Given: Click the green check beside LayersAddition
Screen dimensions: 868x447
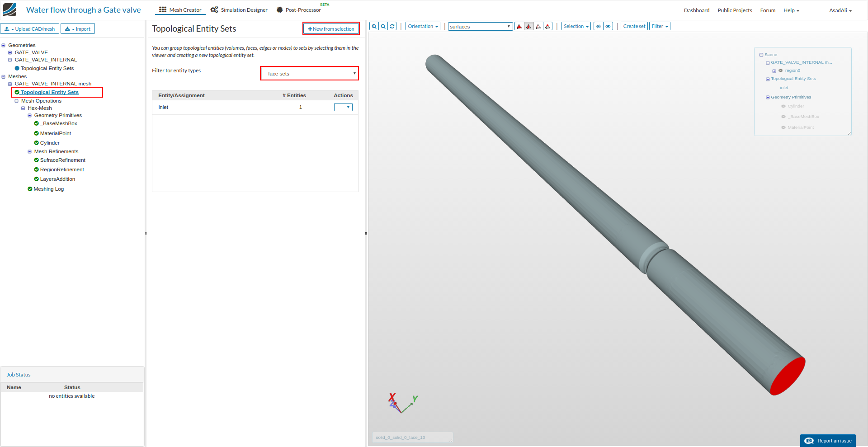Looking at the screenshot, I should coord(37,179).
